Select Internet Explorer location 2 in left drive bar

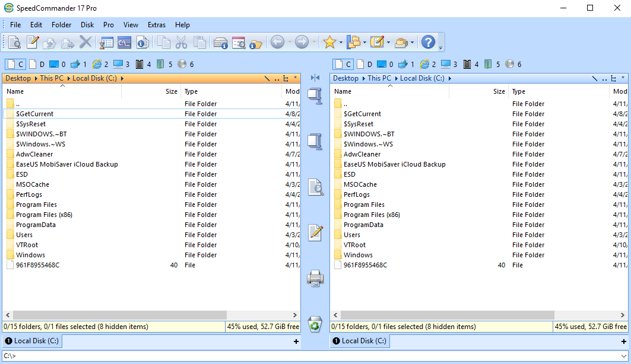click(100, 64)
